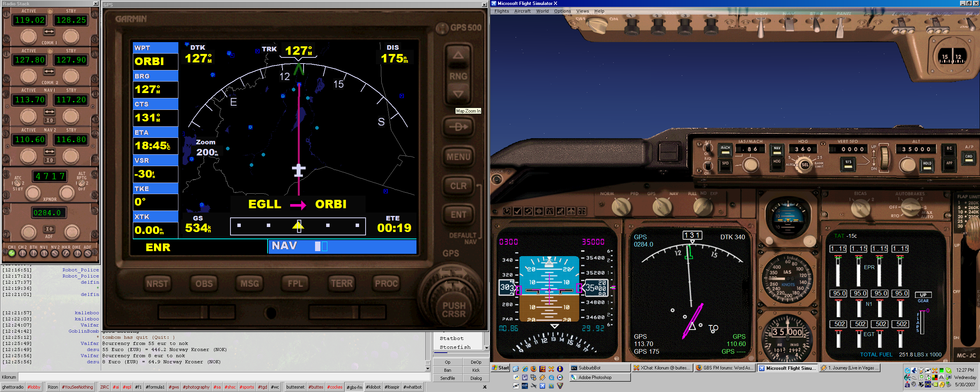Click the NAV 1 ID button
Viewport: 980px width, 392px height.
pyautogui.click(x=49, y=120)
